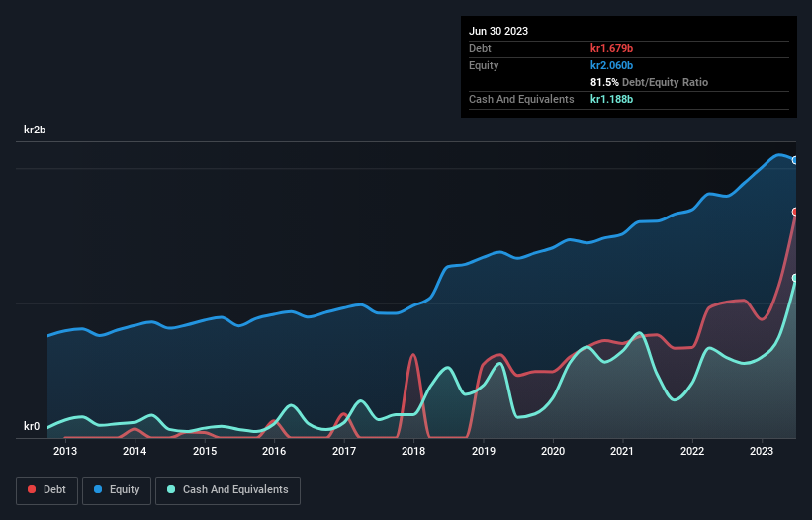Select the 2015 x-axis label
812x520 pixels.
[x=205, y=451]
